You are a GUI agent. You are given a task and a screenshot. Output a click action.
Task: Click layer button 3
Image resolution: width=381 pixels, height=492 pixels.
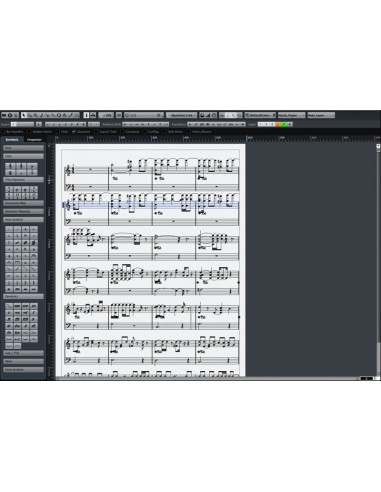(272, 124)
